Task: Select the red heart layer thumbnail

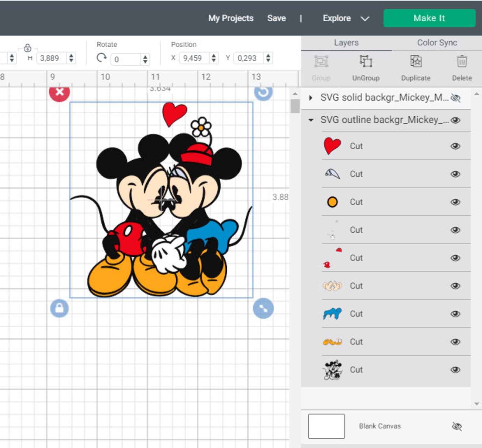Action: pos(332,146)
